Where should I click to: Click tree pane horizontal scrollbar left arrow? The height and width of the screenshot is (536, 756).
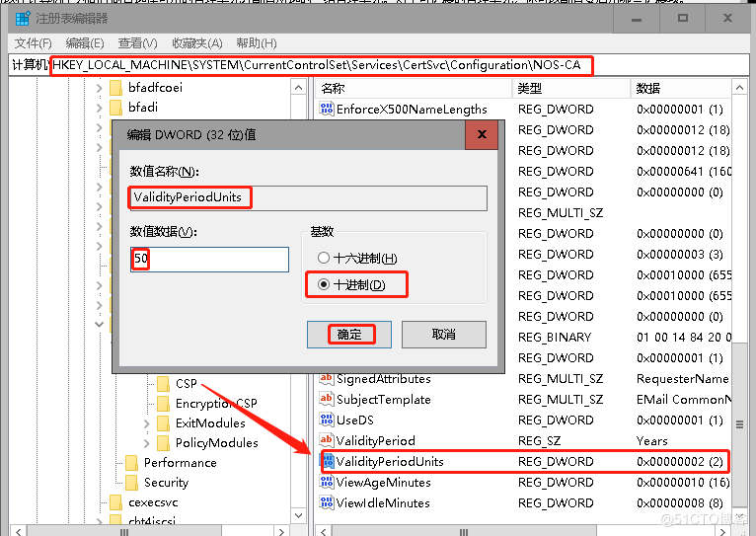tap(18, 531)
